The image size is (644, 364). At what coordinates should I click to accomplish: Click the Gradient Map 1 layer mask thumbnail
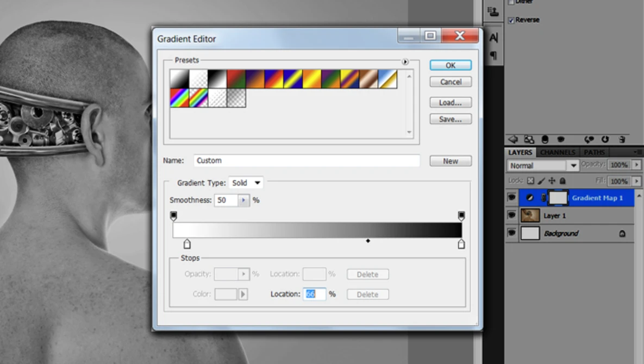pyautogui.click(x=558, y=198)
